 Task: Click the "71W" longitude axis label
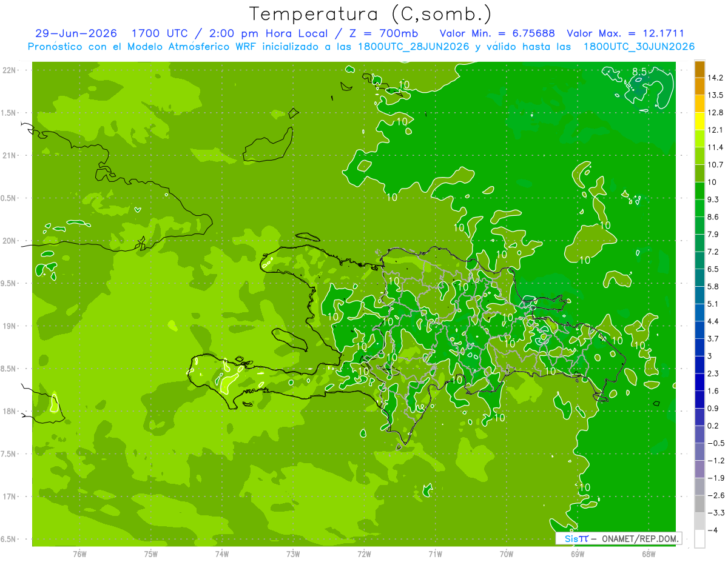tap(435, 553)
